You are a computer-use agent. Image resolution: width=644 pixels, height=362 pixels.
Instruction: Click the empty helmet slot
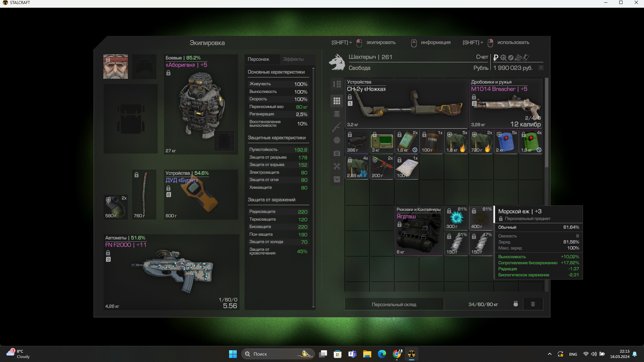(x=144, y=66)
